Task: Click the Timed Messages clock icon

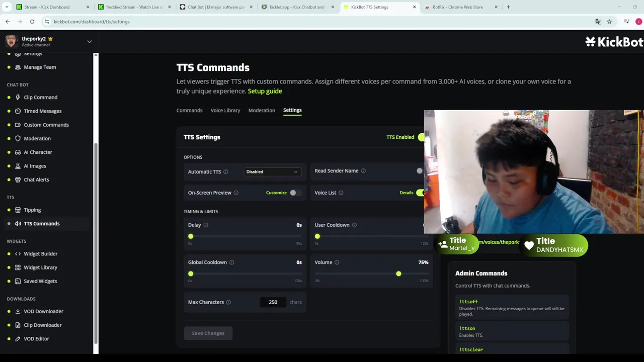Action: (18, 111)
